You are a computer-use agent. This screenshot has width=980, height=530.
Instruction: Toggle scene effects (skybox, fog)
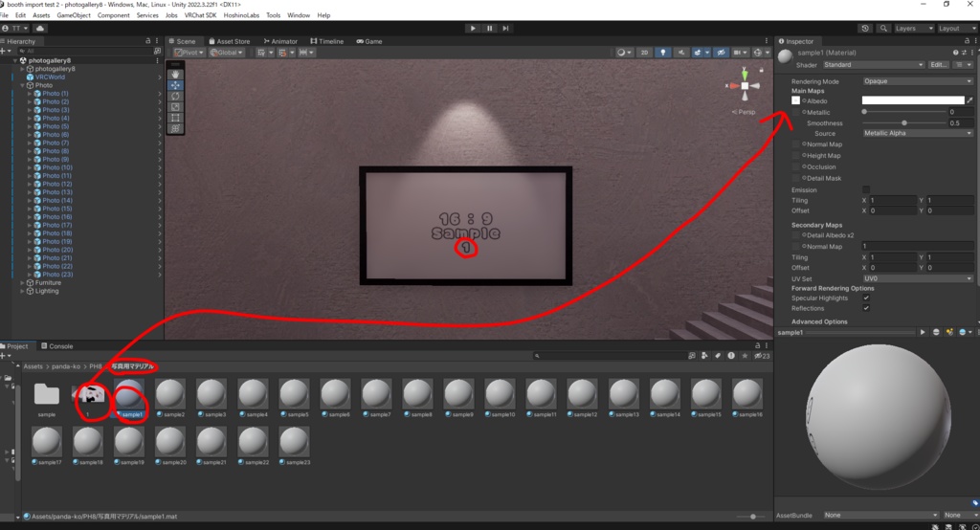(x=700, y=53)
